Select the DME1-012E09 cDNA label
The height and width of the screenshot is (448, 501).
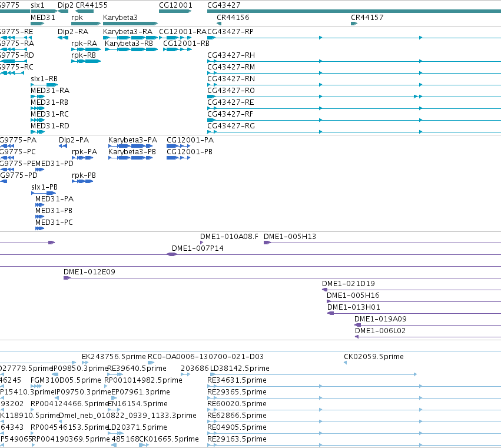pyautogui.click(x=89, y=272)
